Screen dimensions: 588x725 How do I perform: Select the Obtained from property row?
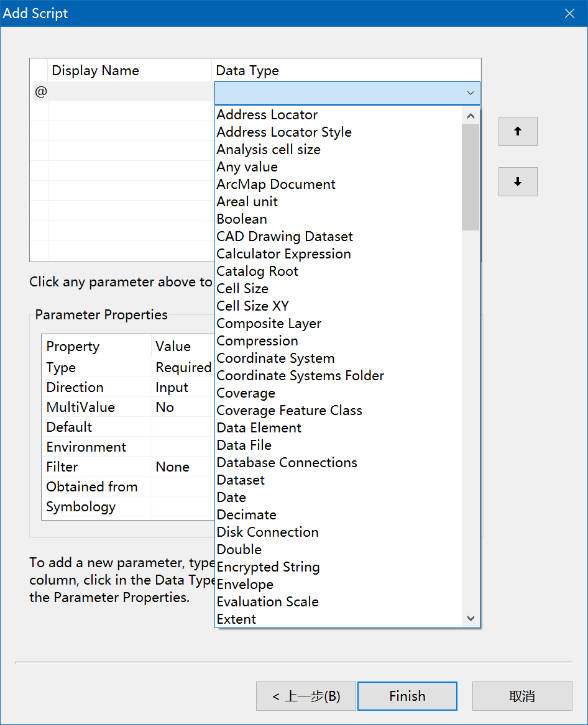[x=128, y=487]
